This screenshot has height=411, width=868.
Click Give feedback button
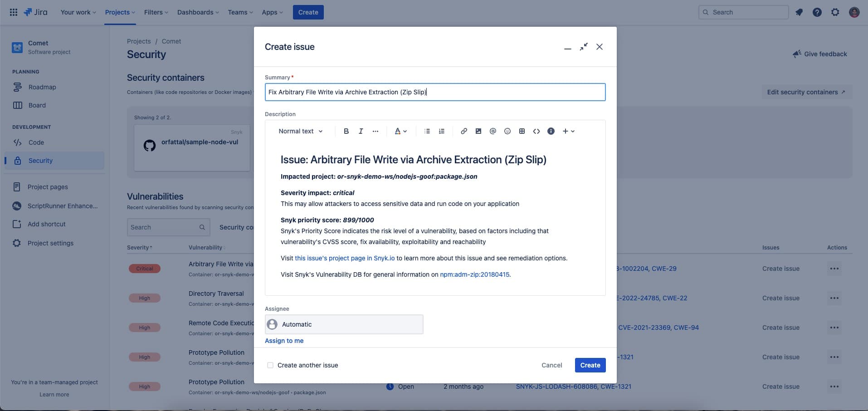point(820,54)
